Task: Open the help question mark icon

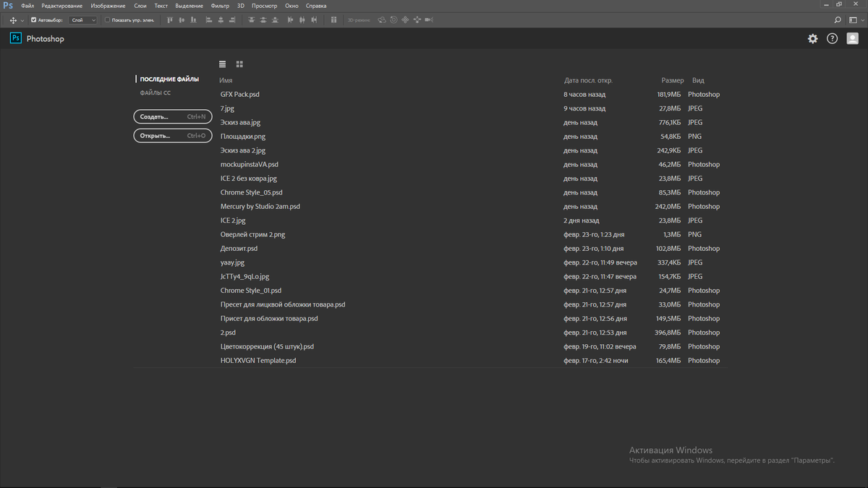Action: point(833,38)
